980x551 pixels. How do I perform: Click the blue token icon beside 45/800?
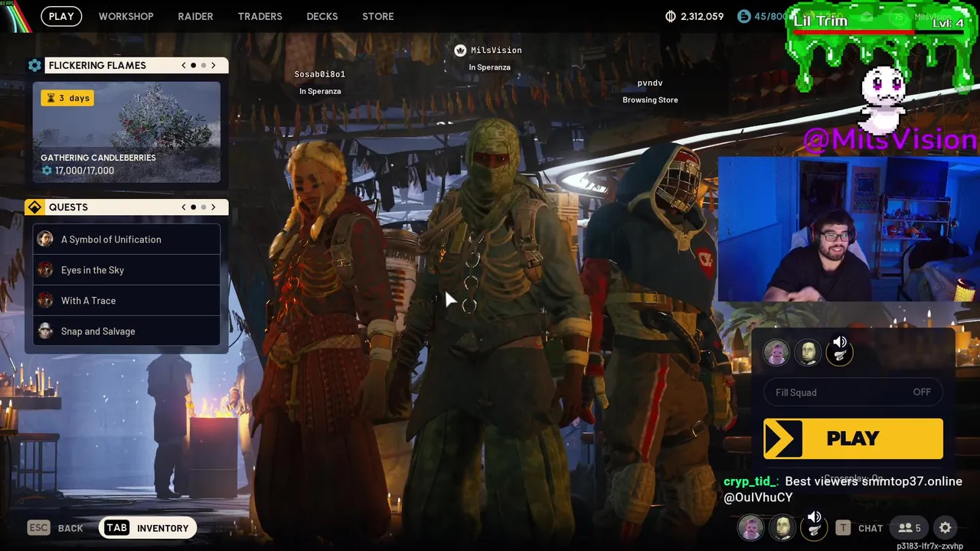[743, 16]
